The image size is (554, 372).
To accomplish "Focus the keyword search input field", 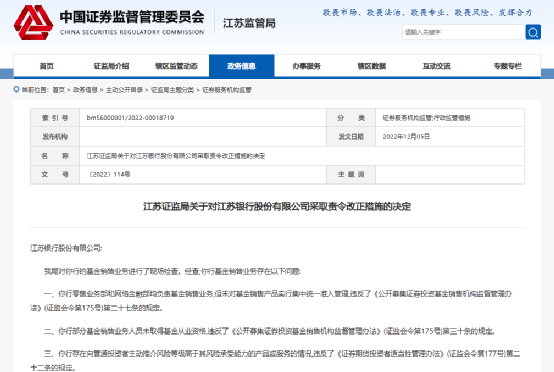I will 464,32.
